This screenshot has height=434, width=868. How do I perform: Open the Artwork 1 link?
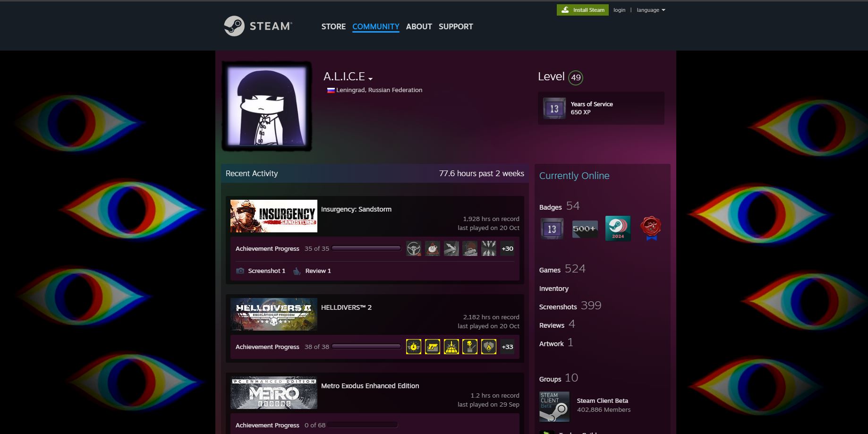556,343
